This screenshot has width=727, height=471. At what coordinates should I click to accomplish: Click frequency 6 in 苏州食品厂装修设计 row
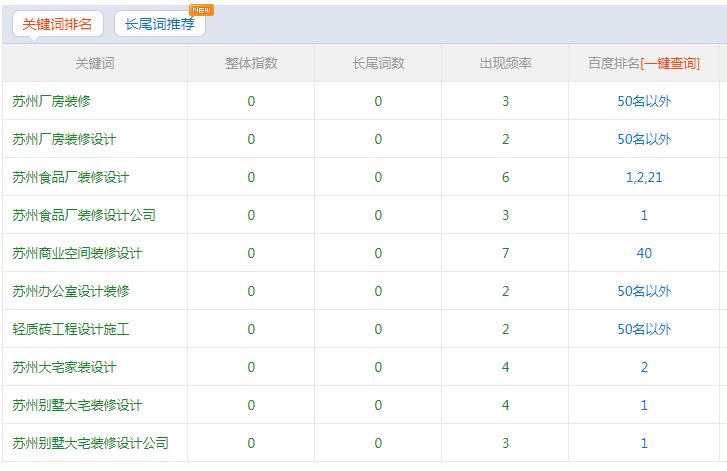pos(505,177)
